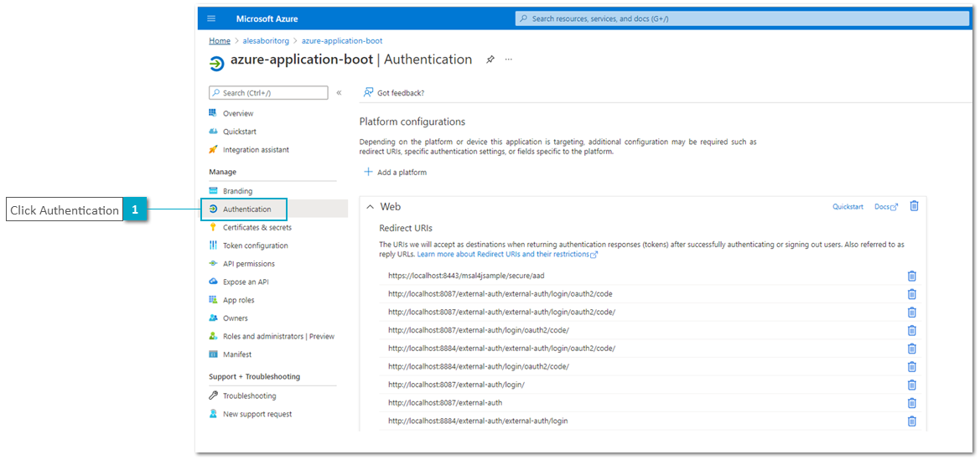Viewport: 980px width, 460px height.
Task: Click the Expose an API cloud icon
Action: pos(212,282)
